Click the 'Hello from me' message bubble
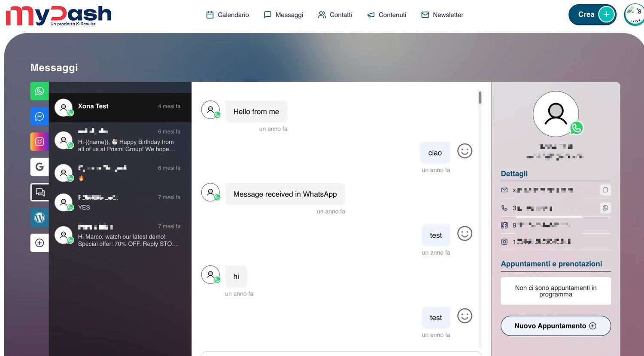Viewport: 644px width, 356px height. pyautogui.click(x=256, y=112)
